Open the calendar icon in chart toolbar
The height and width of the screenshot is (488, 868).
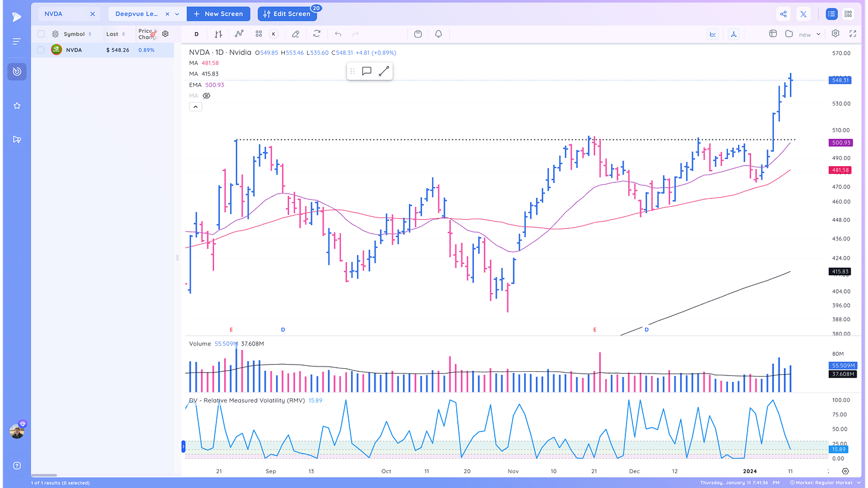pos(418,34)
